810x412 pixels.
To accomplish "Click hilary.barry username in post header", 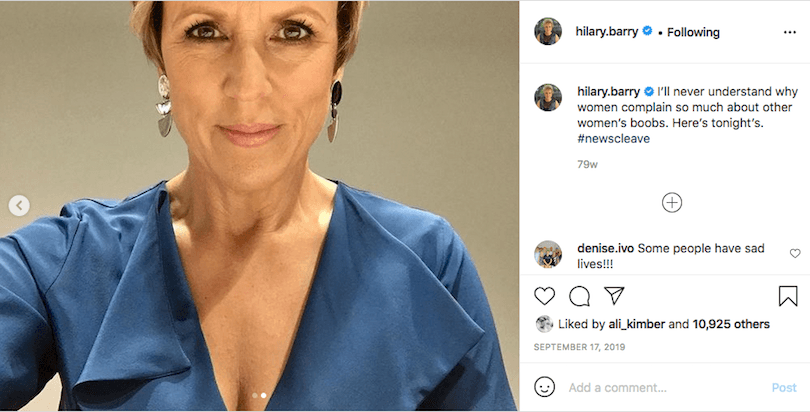I will point(608,31).
